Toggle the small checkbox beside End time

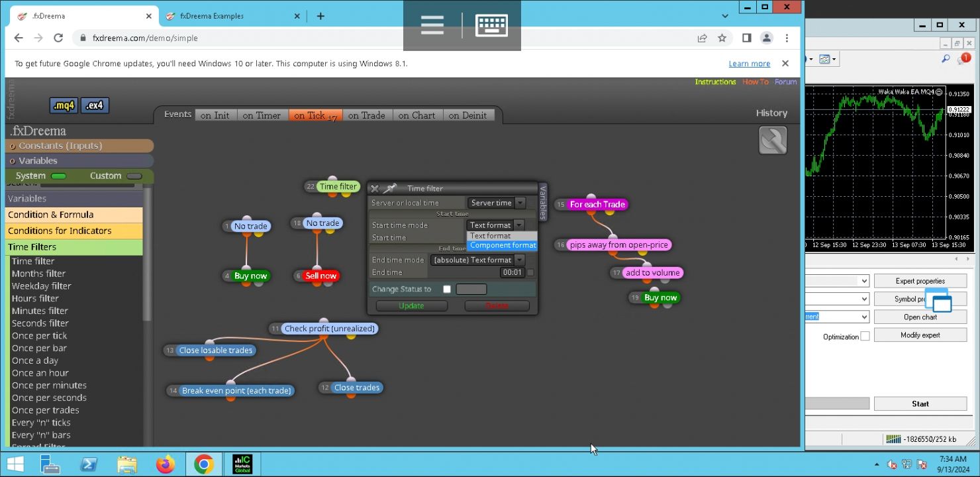tap(530, 272)
